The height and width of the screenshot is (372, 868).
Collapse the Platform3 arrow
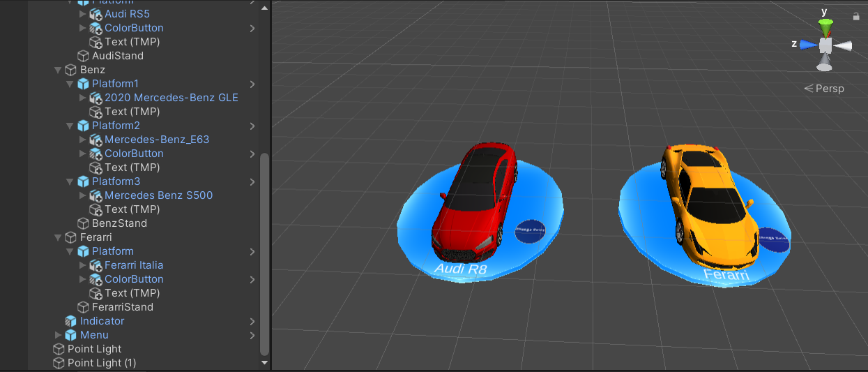click(x=70, y=181)
